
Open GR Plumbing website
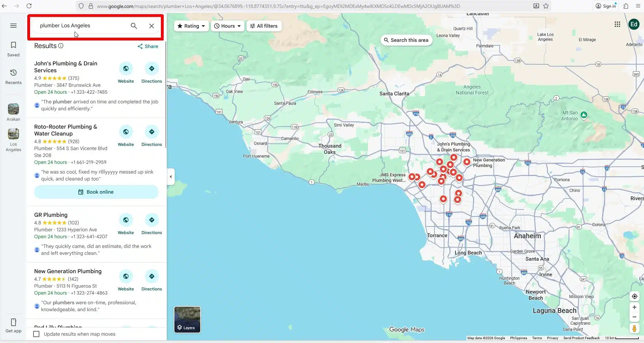tap(126, 223)
